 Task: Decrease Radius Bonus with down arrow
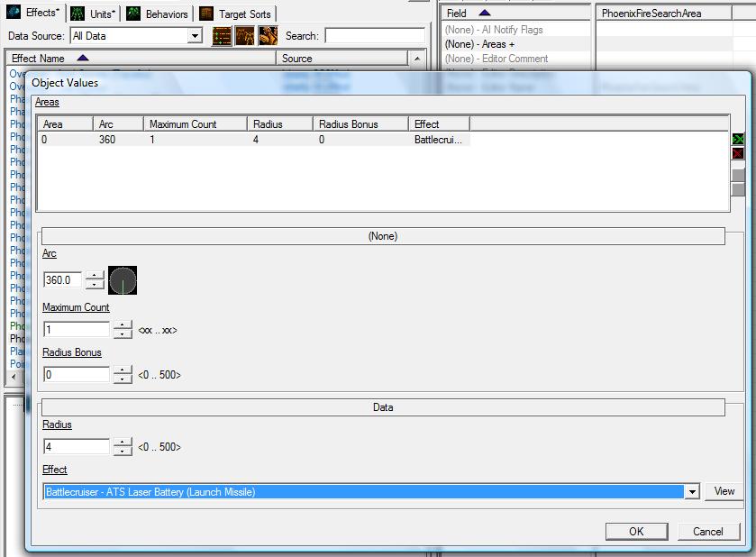coord(123,379)
